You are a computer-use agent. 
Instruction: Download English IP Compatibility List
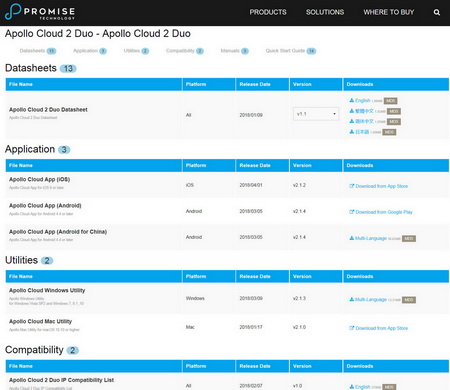coord(362,387)
